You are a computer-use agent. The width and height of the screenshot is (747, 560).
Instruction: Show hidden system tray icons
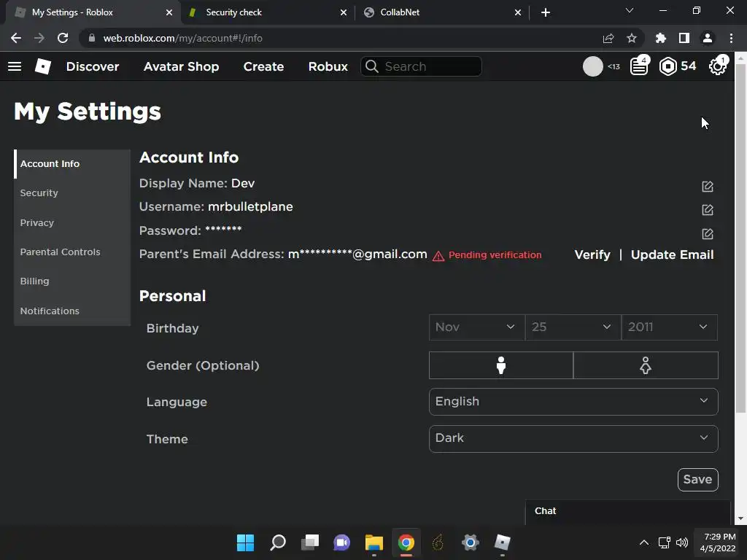643,542
